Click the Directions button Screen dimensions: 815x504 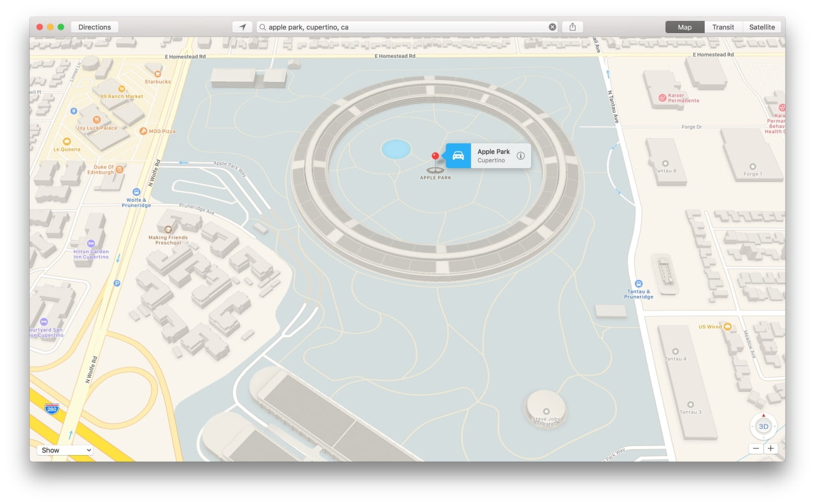click(94, 27)
